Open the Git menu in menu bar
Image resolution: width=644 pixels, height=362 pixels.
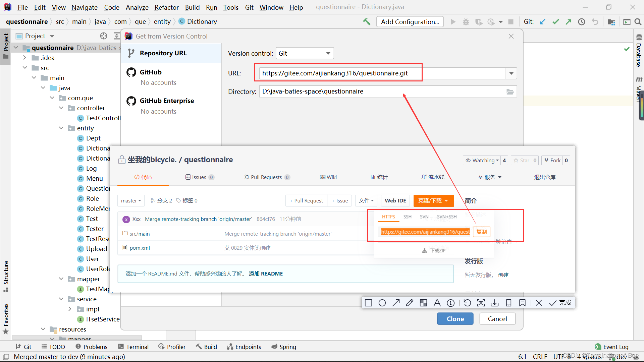pyautogui.click(x=249, y=7)
